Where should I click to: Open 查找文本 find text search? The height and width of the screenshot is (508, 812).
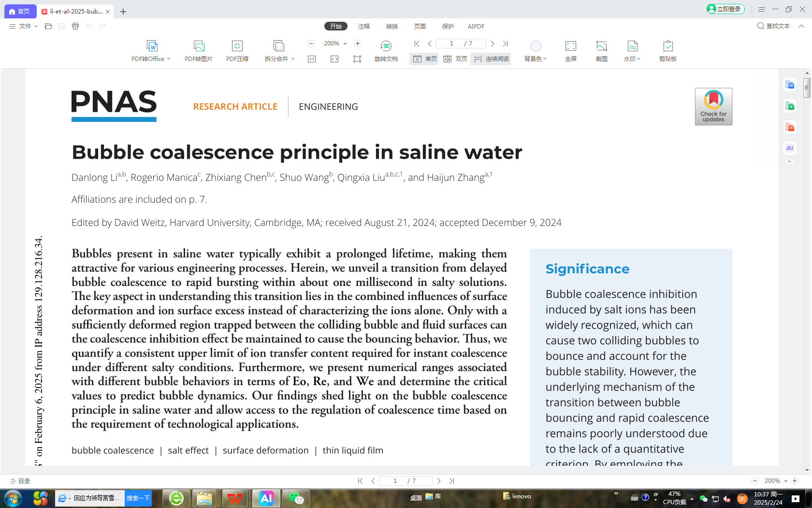[773, 26]
